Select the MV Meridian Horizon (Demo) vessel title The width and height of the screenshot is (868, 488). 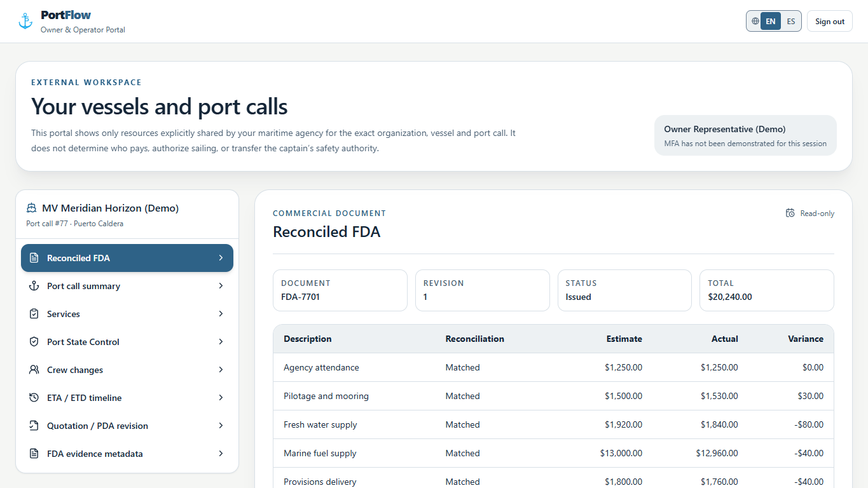[110, 208]
